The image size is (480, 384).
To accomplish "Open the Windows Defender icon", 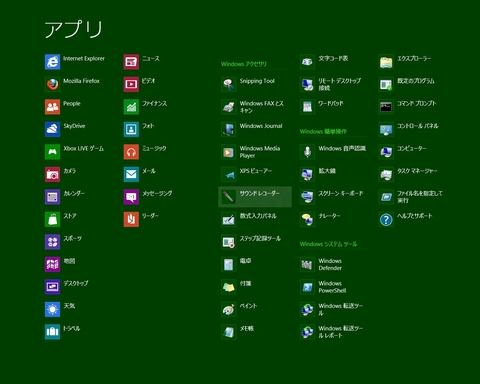I will coord(307,264).
